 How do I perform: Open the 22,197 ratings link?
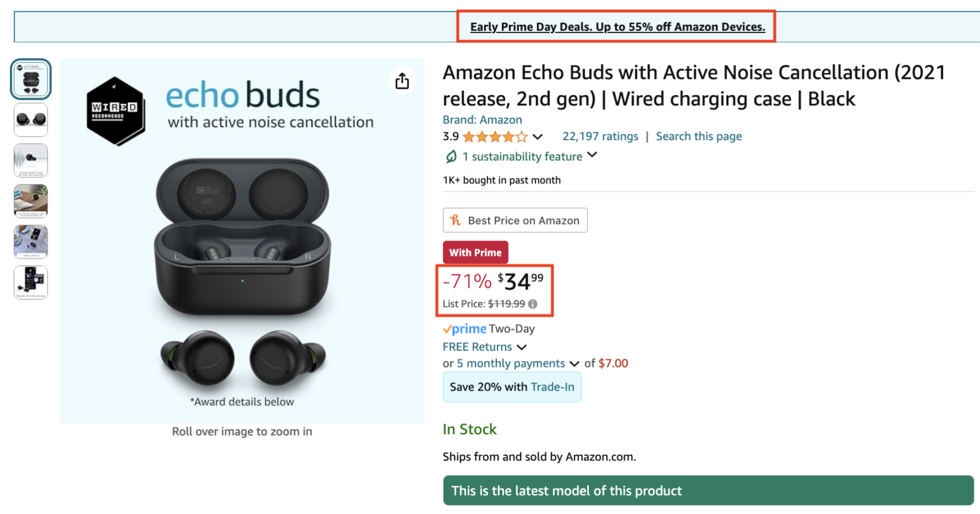[600, 136]
